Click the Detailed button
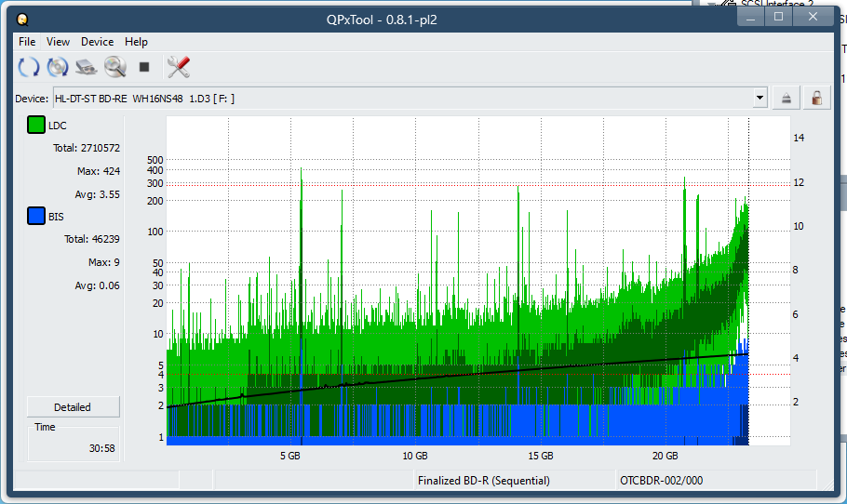The width and height of the screenshot is (847, 504). [x=73, y=407]
